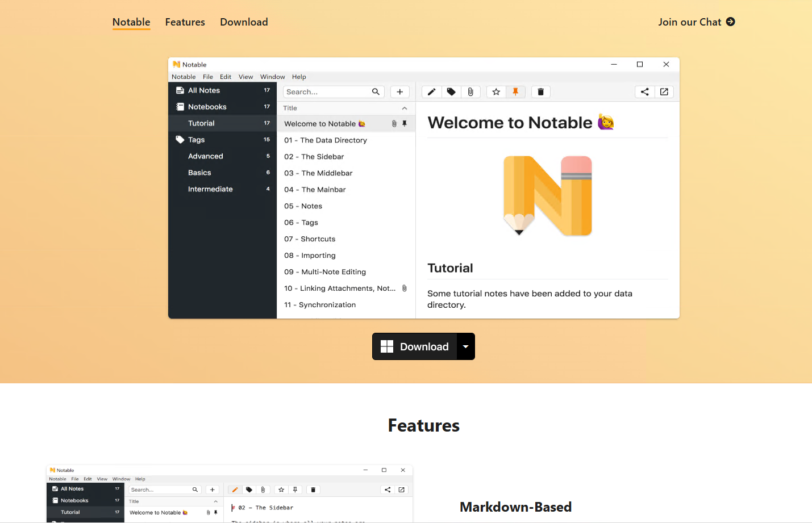The height and width of the screenshot is (523, 812).
Task: Click paperclip icon on Welcome to Notable row, top list
Action: click(x=394, y=124)
